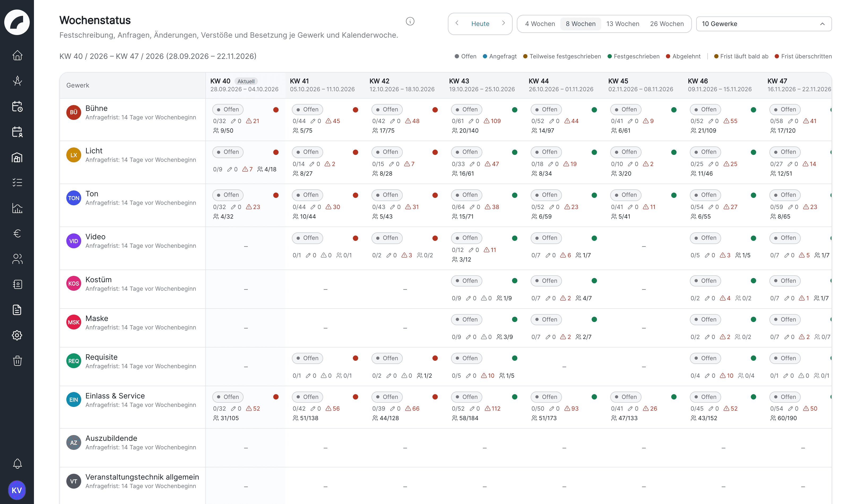Open the home icon in sidebar

[17, 55]
